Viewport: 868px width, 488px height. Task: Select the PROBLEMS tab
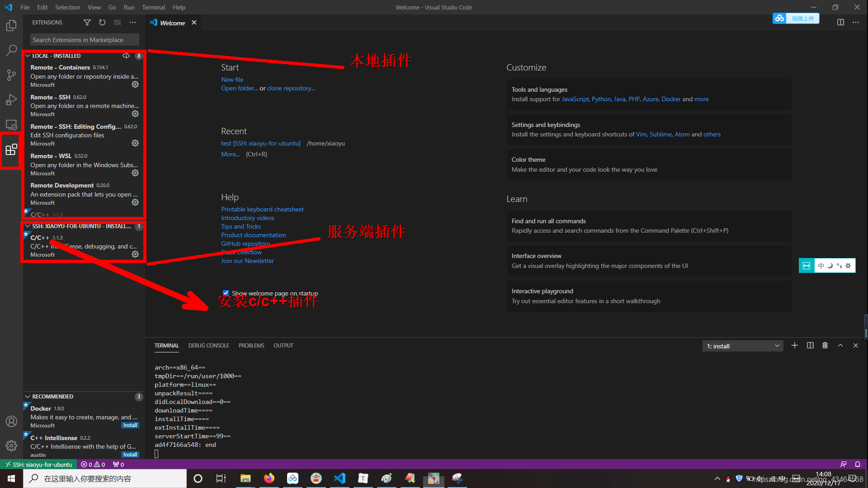click(251, 345)
